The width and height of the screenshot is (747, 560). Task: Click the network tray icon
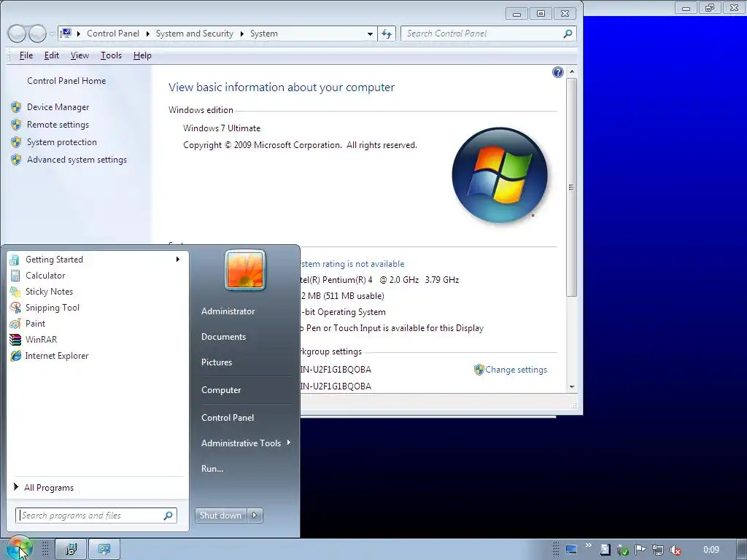tap(657, 550)
